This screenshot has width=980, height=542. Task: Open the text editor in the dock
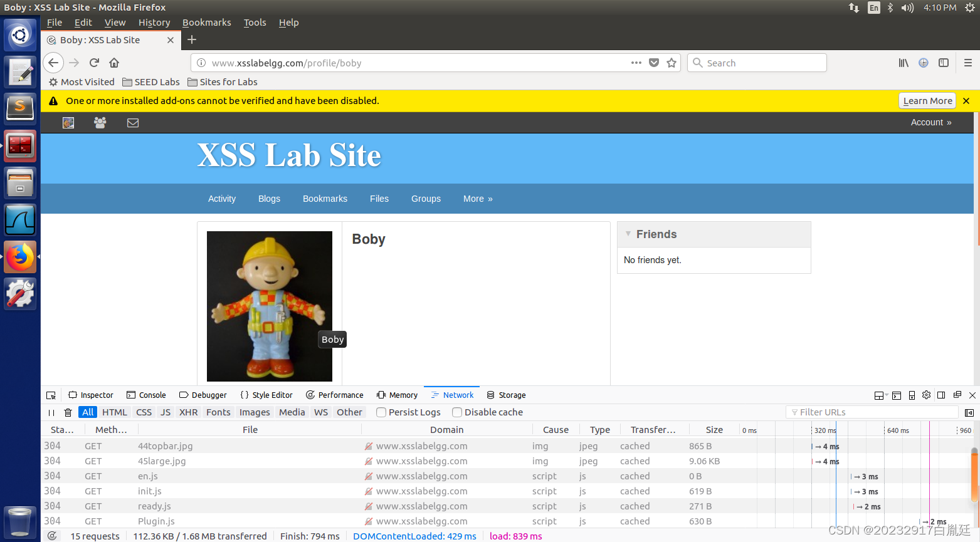(x=20, y=72)
